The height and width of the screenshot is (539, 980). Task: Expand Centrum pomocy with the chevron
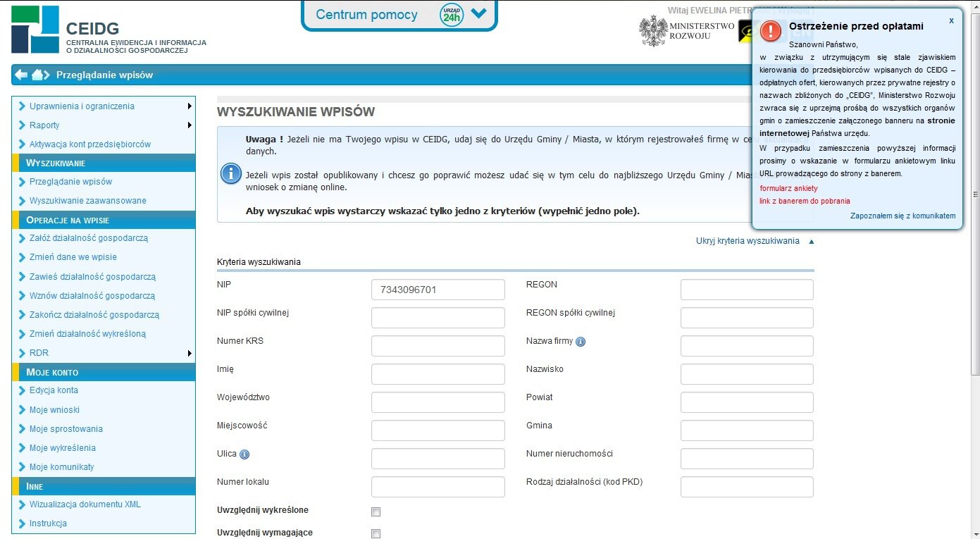click(479, 13)
